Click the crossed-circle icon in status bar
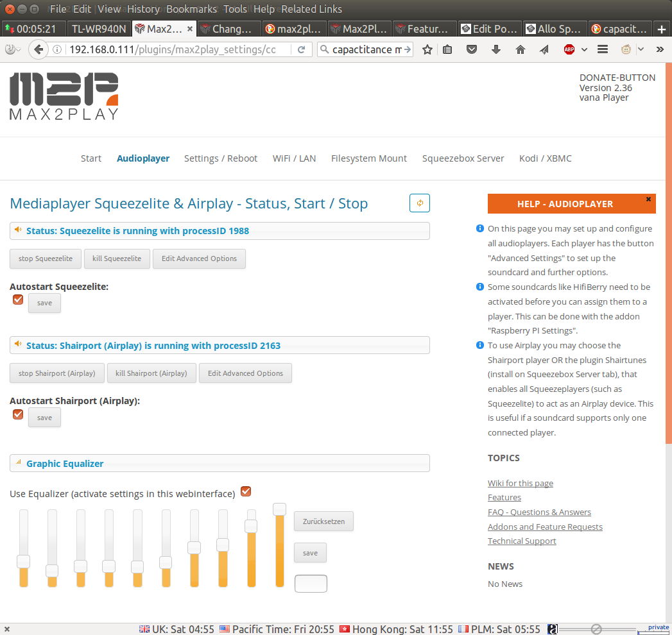 click(596, 629)
